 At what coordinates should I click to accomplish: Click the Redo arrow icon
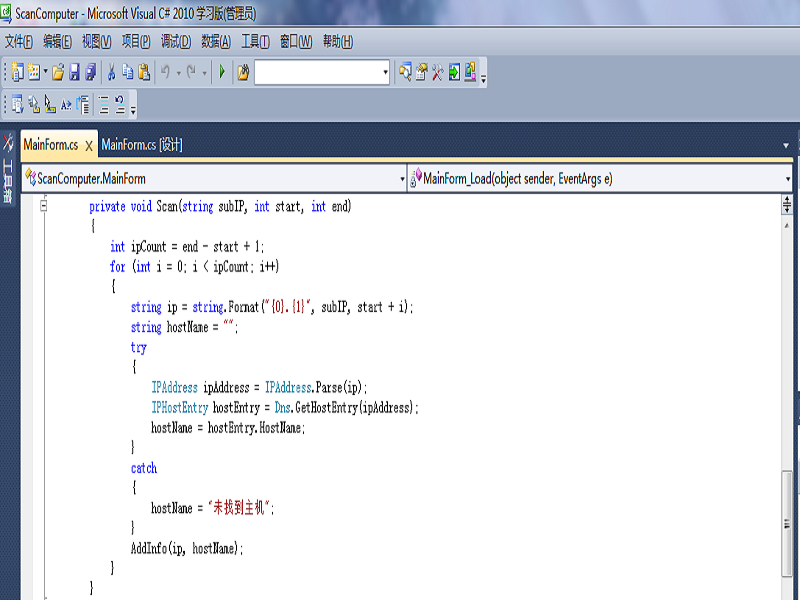(x=191, y=72)
